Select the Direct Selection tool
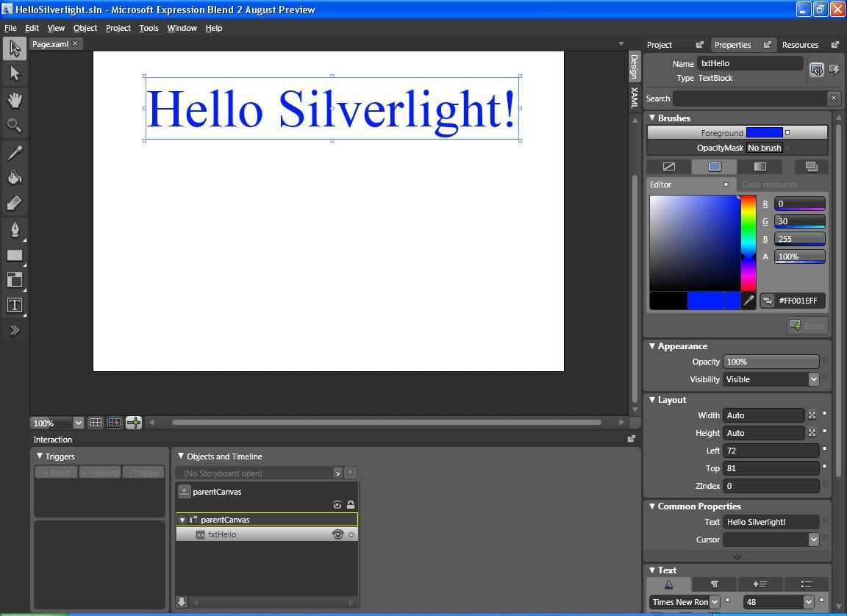 point(15,74)
